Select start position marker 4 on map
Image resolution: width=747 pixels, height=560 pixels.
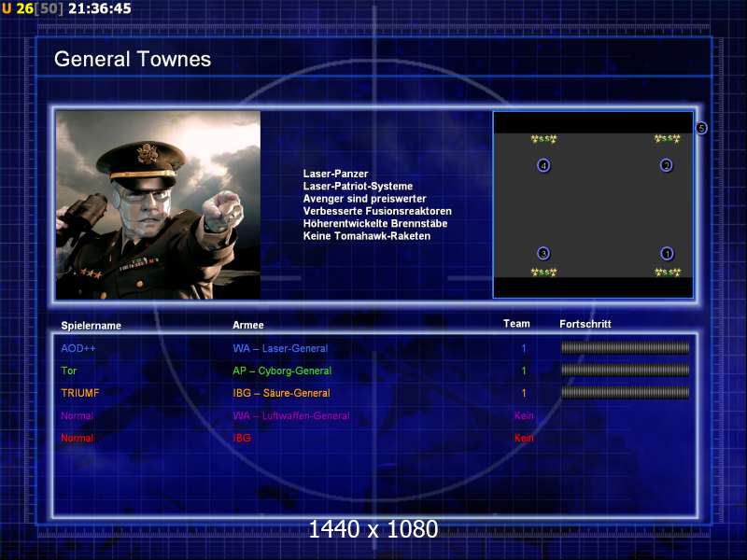coord(543,165)
